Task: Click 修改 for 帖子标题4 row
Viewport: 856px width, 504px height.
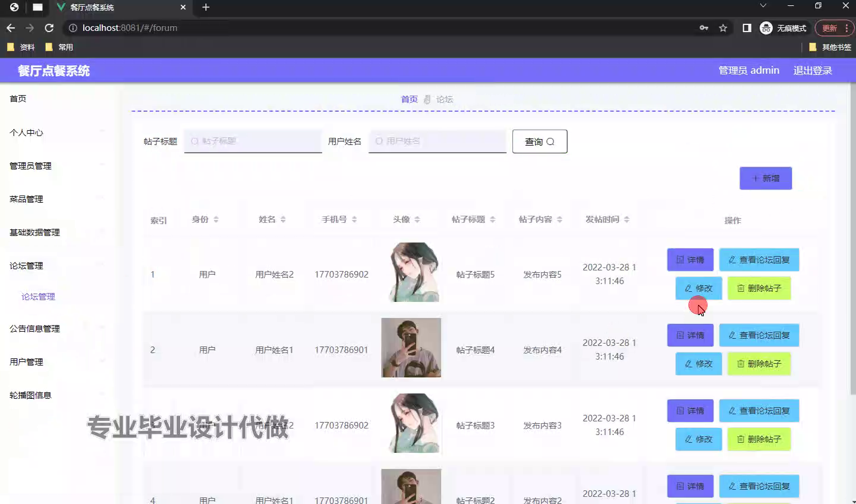Action: tap(698, 364)
